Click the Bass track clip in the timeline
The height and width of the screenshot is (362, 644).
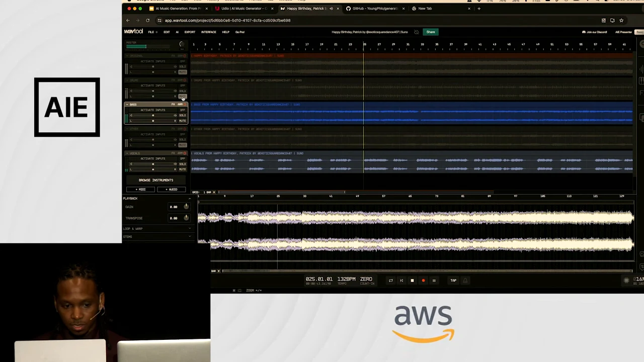pos(412,113)
